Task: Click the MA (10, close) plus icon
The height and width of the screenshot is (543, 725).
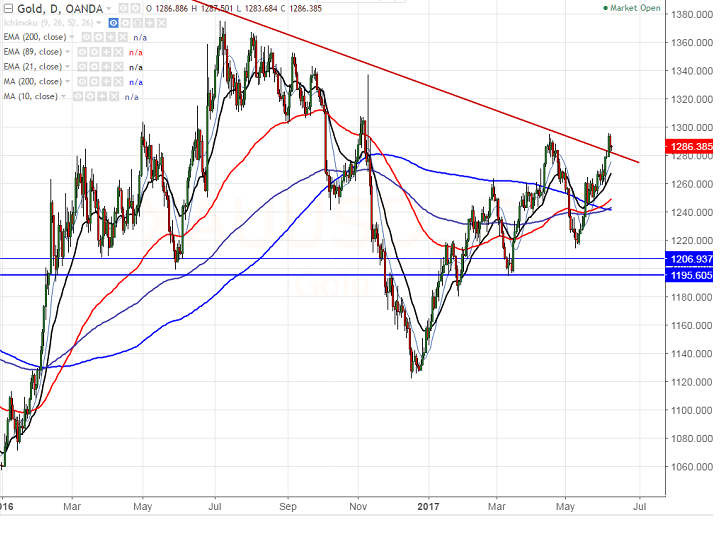Action: 102,97
